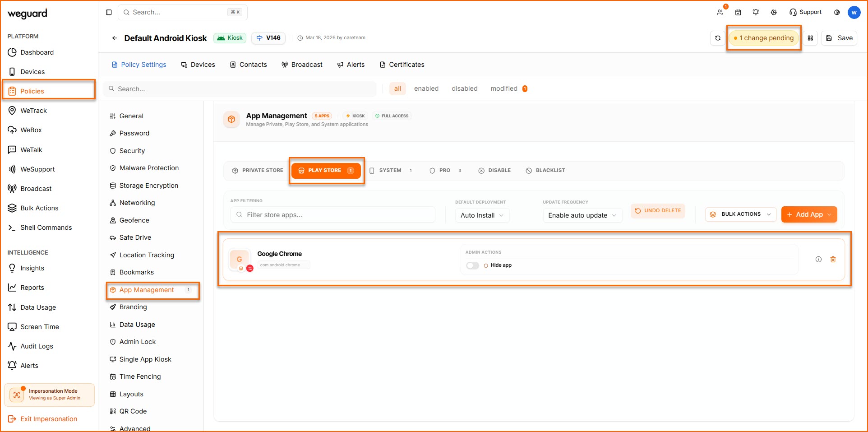Expand the Enable auto update dropdown
The width and height of the screenshot is (868, 432).
(582, 215)
